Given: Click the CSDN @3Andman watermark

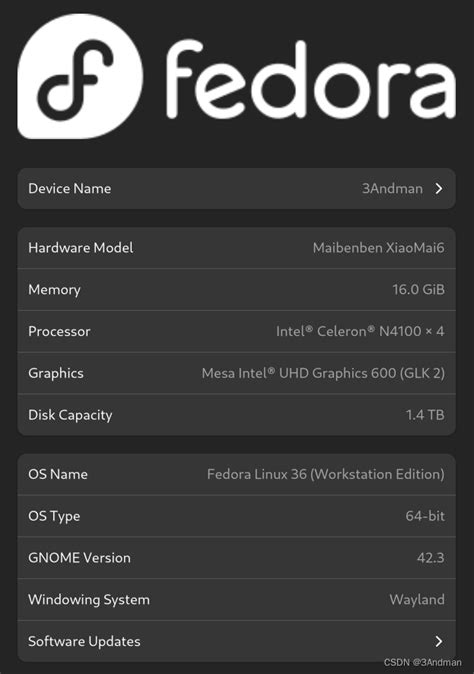Looking at the screenshot, I should [422, 662].
